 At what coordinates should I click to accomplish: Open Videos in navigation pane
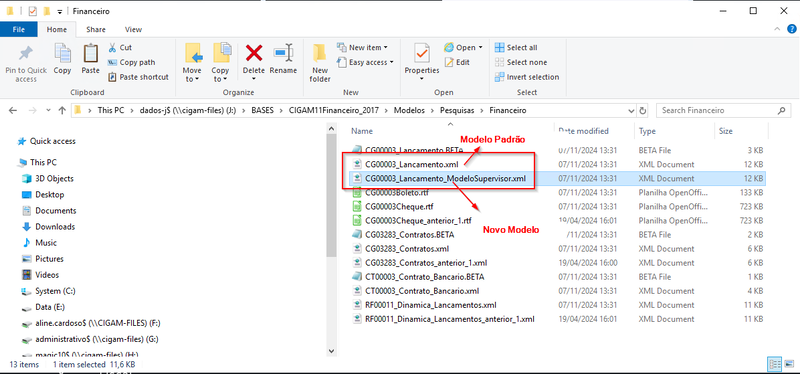[x=41, y=275]
